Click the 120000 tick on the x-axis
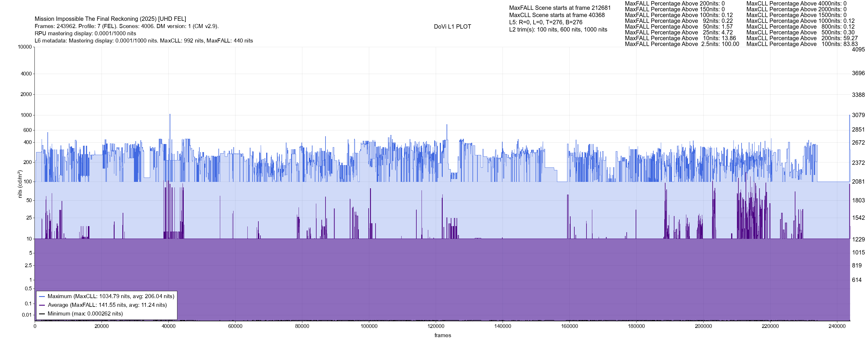The image size is (868, 347). (436, 326)
